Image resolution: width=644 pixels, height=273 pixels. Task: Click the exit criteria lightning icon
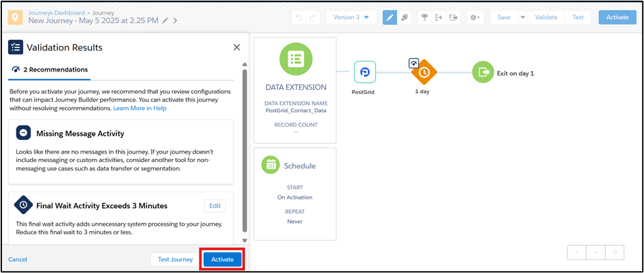click(x=454, y=18)
